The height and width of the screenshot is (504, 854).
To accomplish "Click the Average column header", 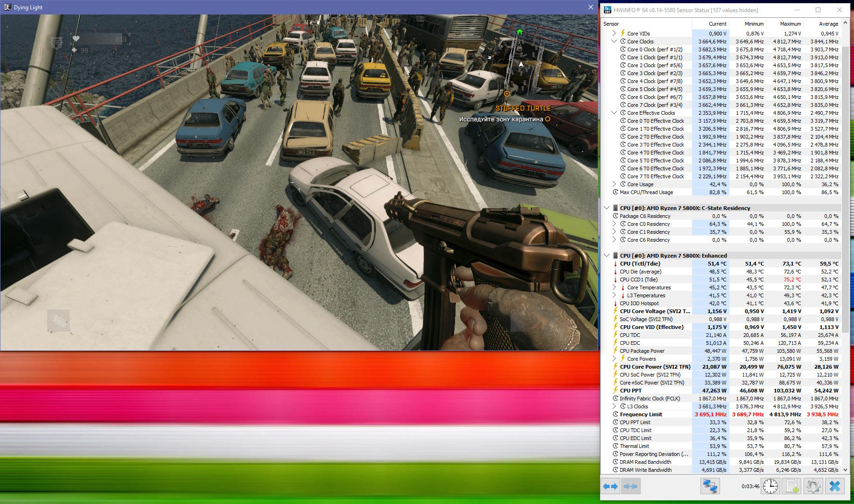I will point(823,24).
